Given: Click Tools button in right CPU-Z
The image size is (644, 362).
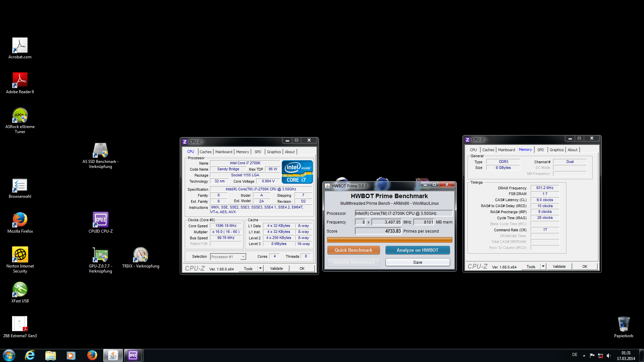Looking at the screenshot, I should point(531,266).
